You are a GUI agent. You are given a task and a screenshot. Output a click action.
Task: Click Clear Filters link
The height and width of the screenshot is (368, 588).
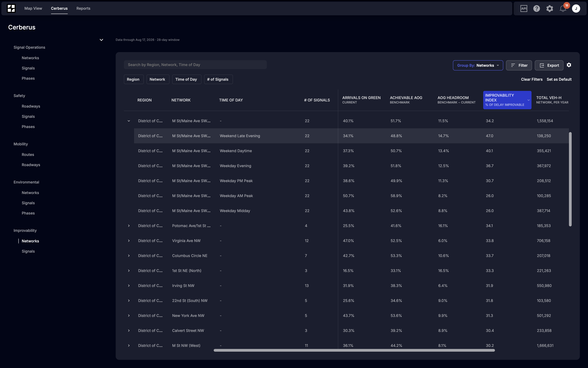coord(532,79)
